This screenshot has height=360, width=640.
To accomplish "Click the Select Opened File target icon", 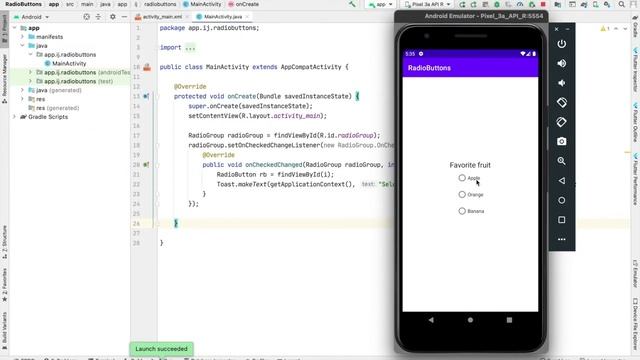I will (87, 17).
